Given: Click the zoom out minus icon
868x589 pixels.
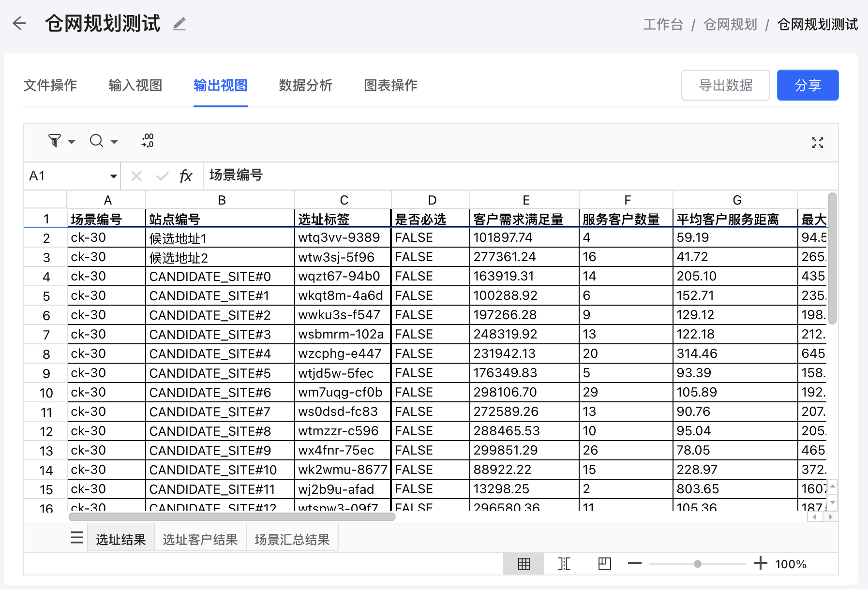Looking at the screenshot, I should (634, 563).
